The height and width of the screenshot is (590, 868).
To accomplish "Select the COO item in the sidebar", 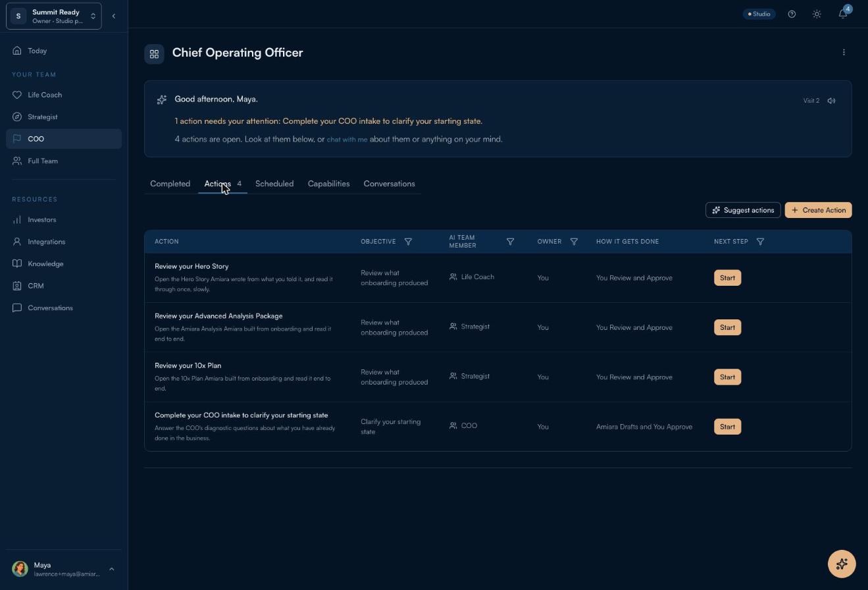I will click(64, 139).
